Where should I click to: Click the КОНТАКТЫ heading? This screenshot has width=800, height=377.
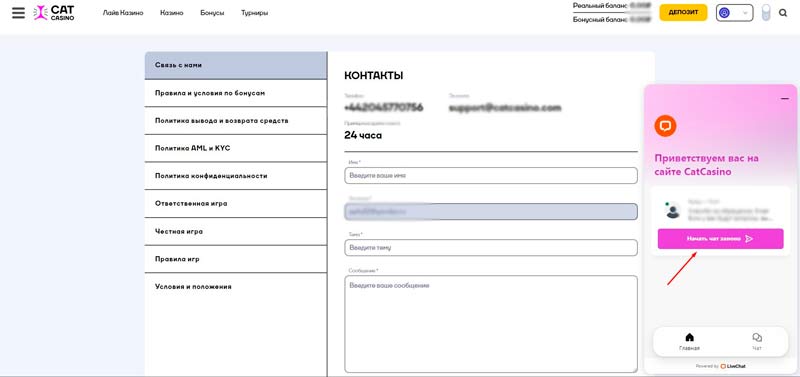coord(374,76)
